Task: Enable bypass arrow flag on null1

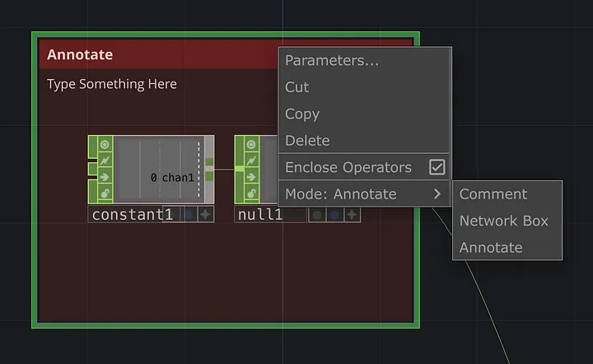Action: 251,177
